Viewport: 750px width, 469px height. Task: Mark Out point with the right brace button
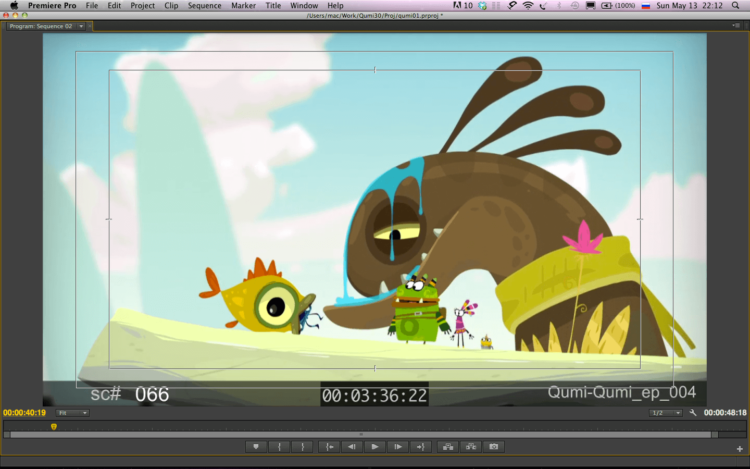click(x=302, y=447)
